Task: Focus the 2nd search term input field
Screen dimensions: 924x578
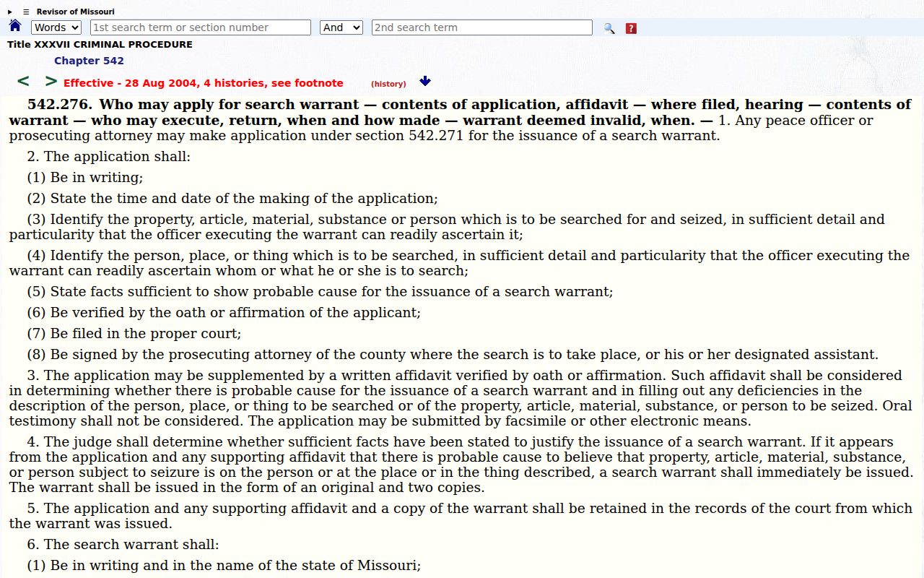Action: (x=482, y=27)
